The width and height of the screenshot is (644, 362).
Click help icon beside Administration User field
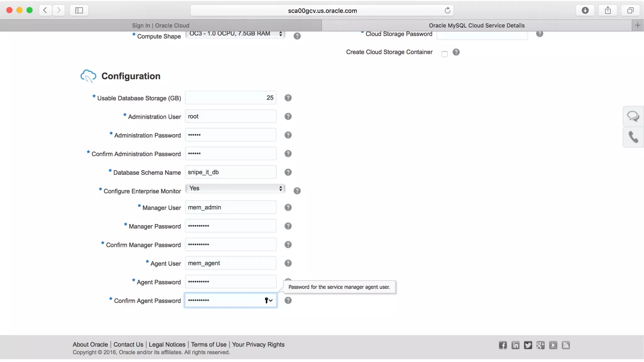[x=288, y=117]
